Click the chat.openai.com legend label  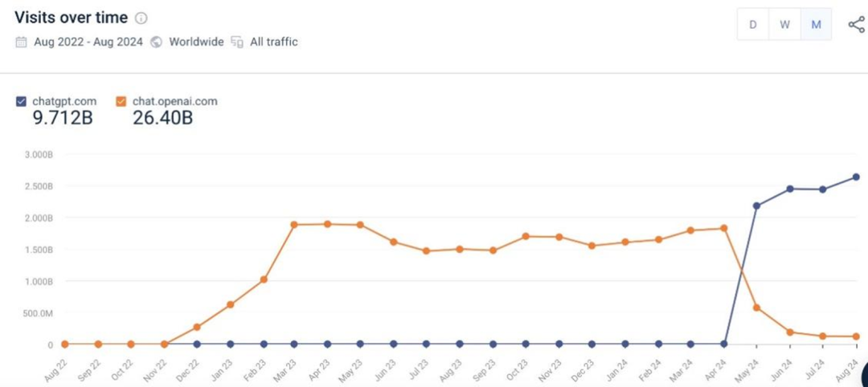pos(175,101)
